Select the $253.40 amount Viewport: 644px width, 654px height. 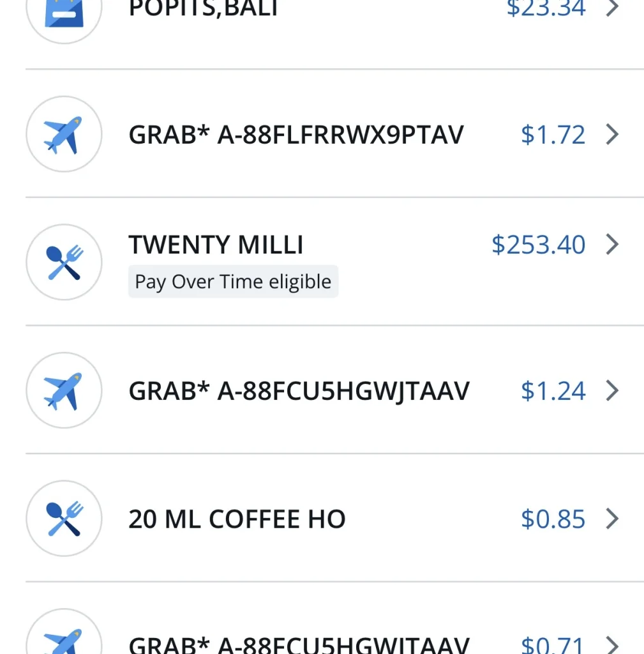click(x=538, y=245)
